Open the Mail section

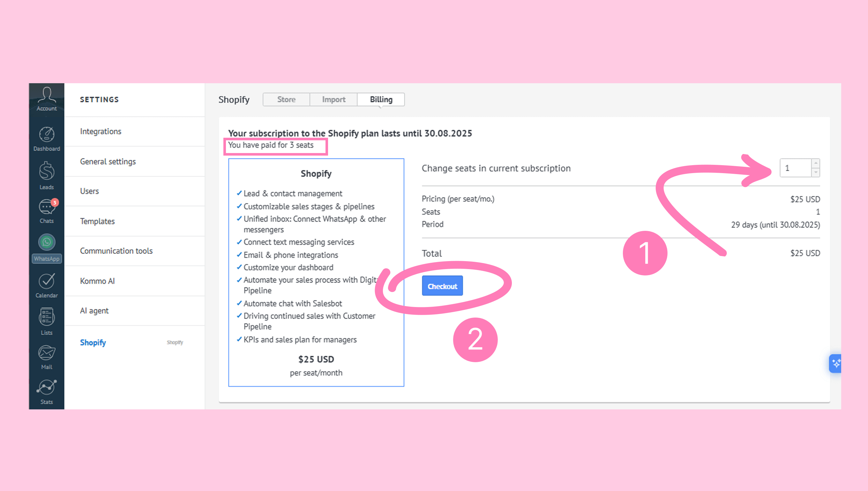[x=47, y=358]
